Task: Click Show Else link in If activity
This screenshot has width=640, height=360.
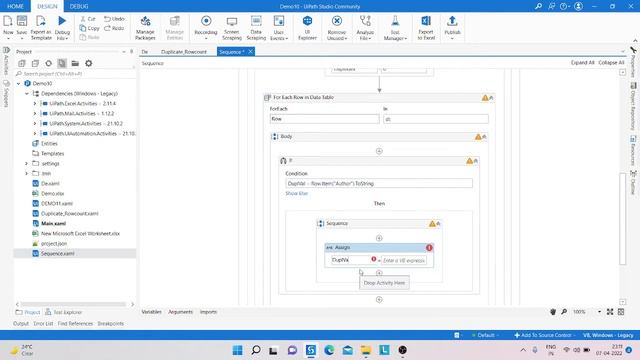Action: (x=297, y=193)
